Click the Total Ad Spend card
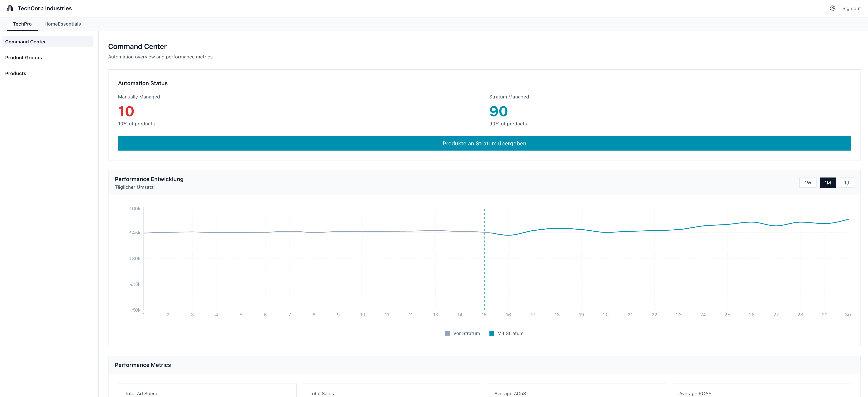Viewport: 868px width, 397px height. coord(207,391)
